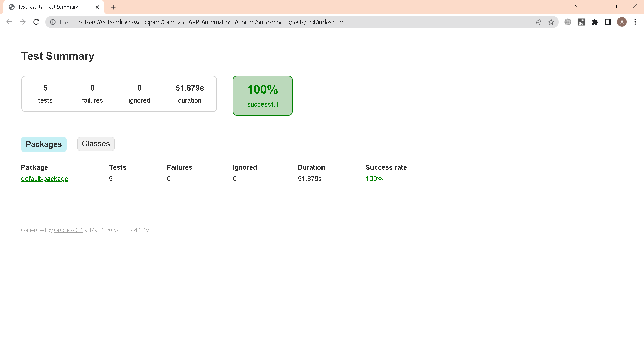Open the Extensions puzzle-piece menu
The height and width of the screenshot is (345, 644).
pyautogui.click(x=595, y=22)
